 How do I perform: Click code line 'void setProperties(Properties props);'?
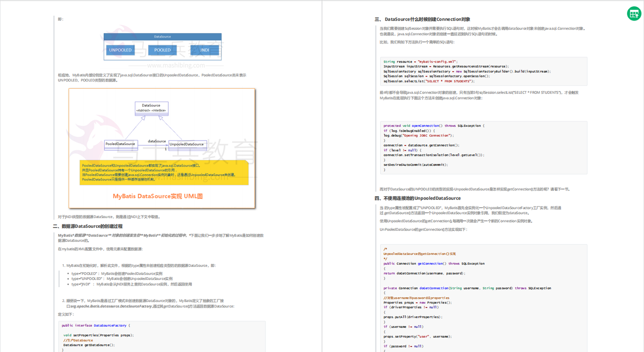pos(98,335)
